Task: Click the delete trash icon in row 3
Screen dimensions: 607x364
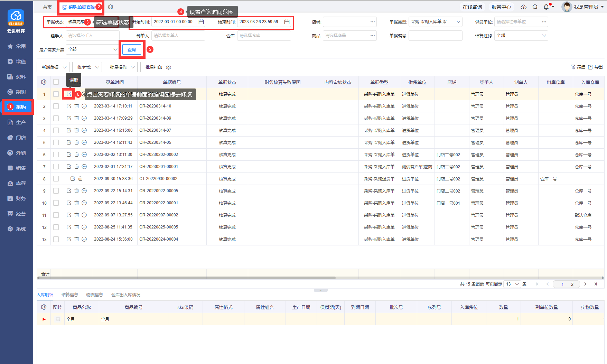Action: [x=76, y=118]
